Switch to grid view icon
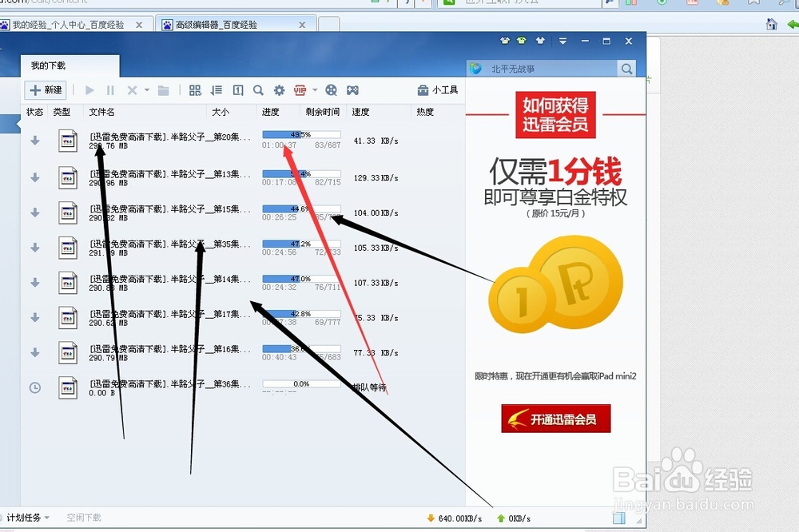 point(195,90)
